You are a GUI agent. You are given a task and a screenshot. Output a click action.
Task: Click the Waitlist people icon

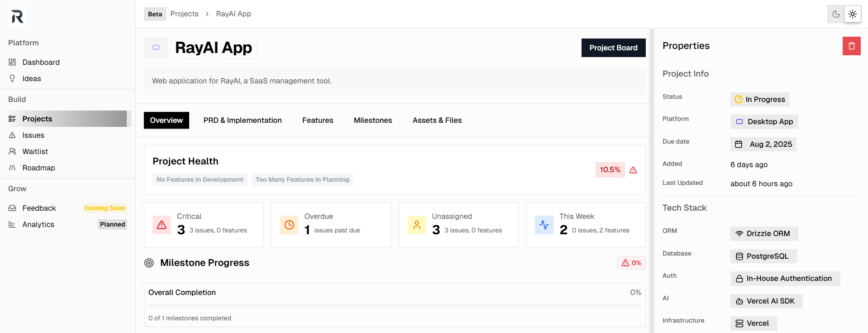(x=12, y=151)
